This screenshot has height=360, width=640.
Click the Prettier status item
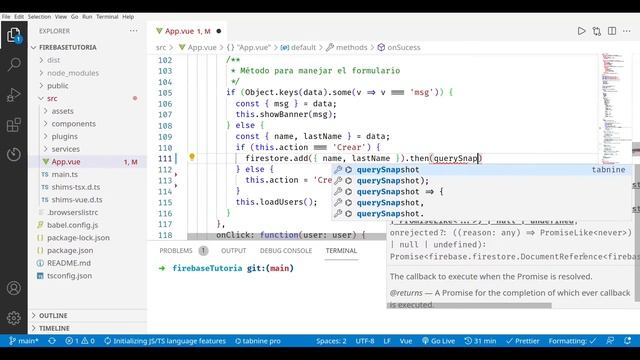coord(522,341)
